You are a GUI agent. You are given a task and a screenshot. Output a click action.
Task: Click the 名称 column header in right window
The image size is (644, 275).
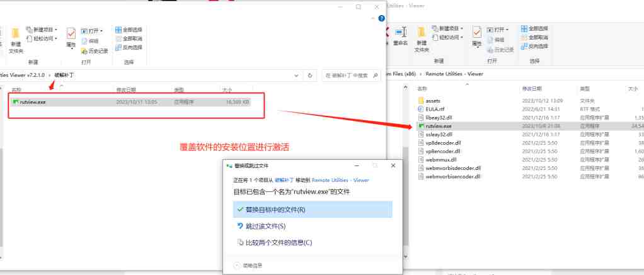coord(423,89)
